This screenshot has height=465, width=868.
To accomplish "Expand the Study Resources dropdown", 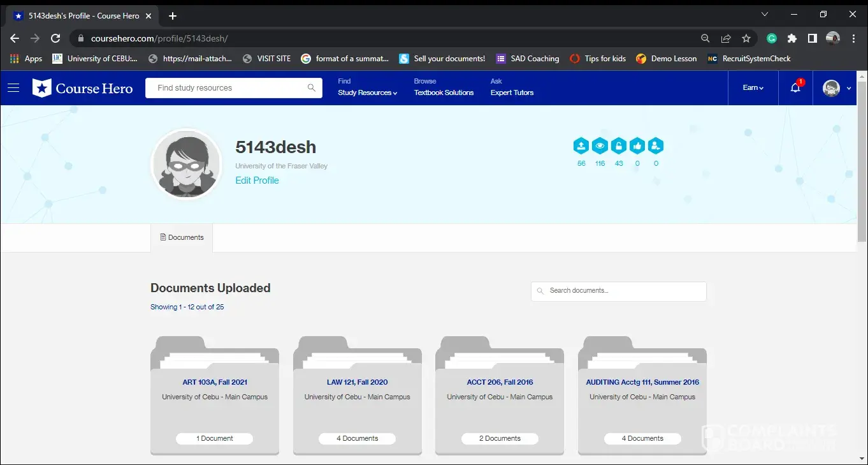I will (367, 92).
